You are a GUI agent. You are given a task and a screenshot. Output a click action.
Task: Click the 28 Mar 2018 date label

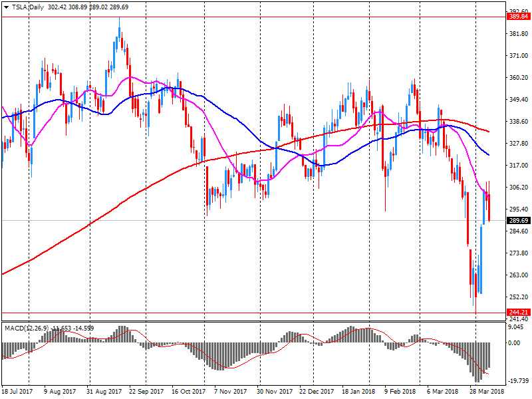[x=487, y=392]
